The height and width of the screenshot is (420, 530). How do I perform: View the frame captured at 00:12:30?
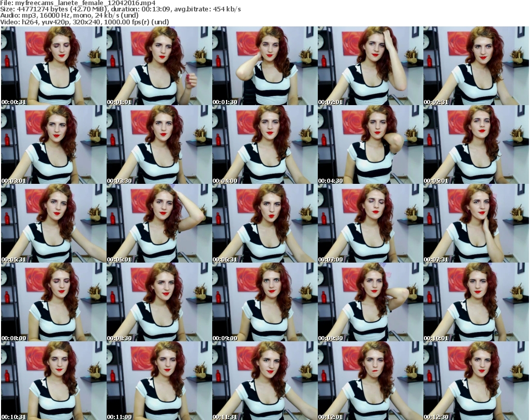(476, 381)
